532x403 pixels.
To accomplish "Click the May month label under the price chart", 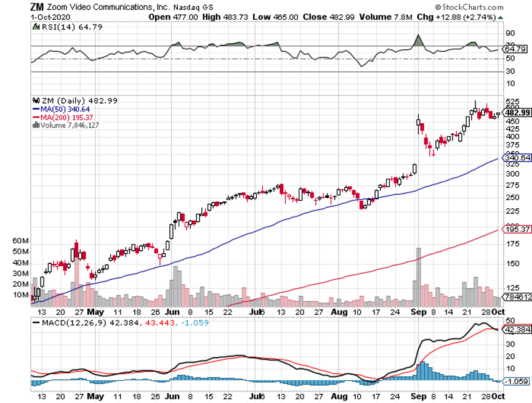I will [x=95, y=312].
